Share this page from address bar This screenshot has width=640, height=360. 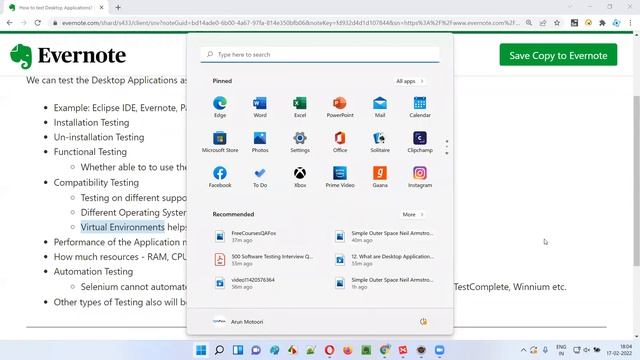(x=543, y=23)
